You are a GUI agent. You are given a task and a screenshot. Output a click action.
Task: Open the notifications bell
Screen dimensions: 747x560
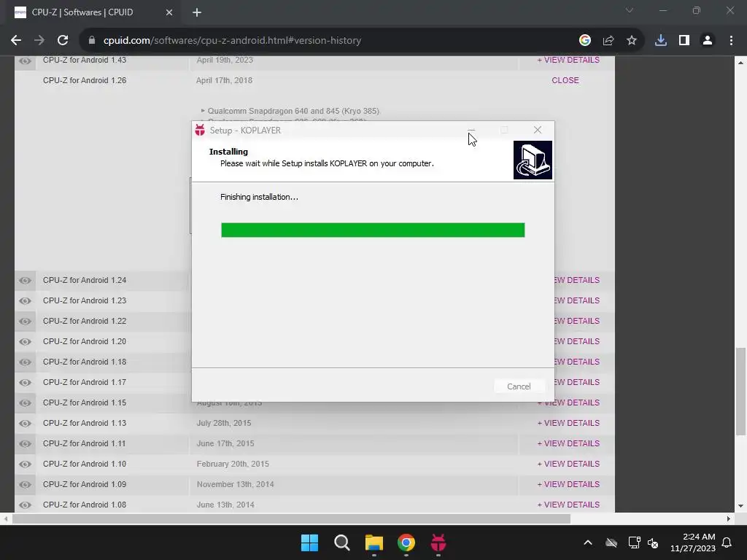coord(727,542)
